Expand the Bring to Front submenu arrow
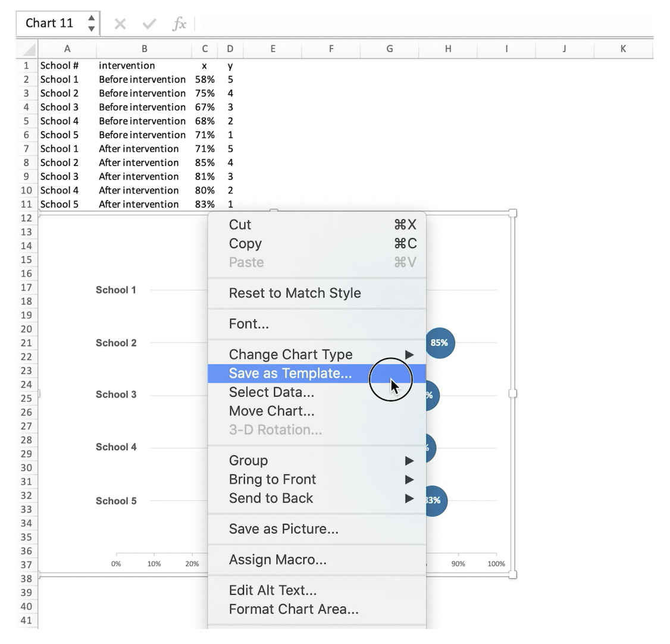The image size is (670, 644). [x=409, y=479]
